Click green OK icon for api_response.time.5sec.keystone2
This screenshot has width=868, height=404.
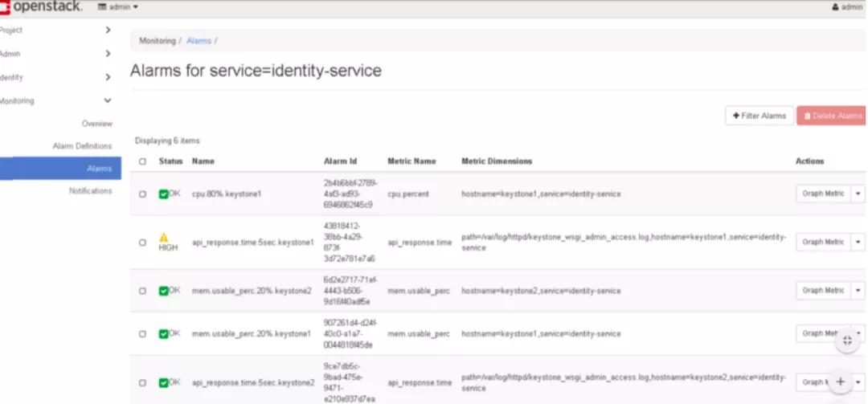point(163,382)
